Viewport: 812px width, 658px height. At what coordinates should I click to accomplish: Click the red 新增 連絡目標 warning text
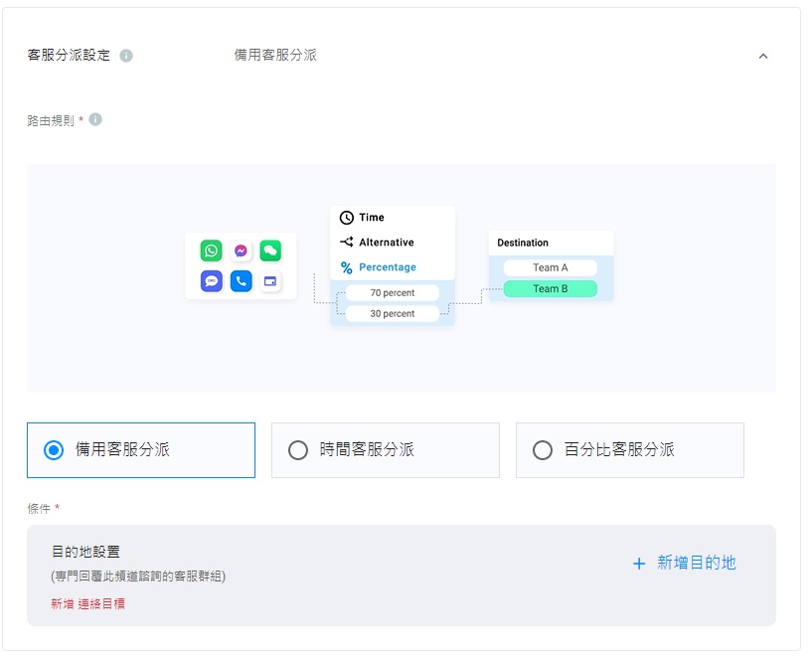pos(88,603)
